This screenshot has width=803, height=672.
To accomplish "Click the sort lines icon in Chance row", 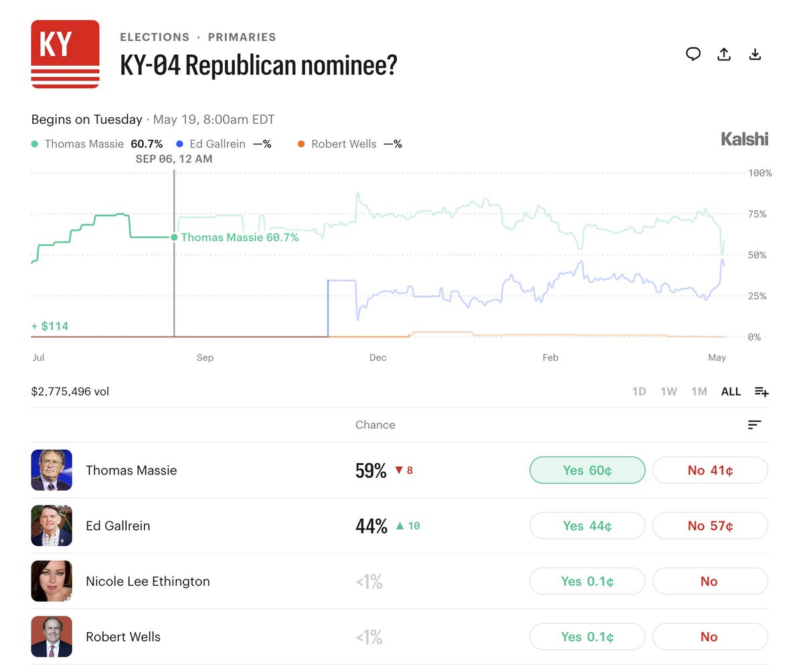I will [x=755, y=425].
